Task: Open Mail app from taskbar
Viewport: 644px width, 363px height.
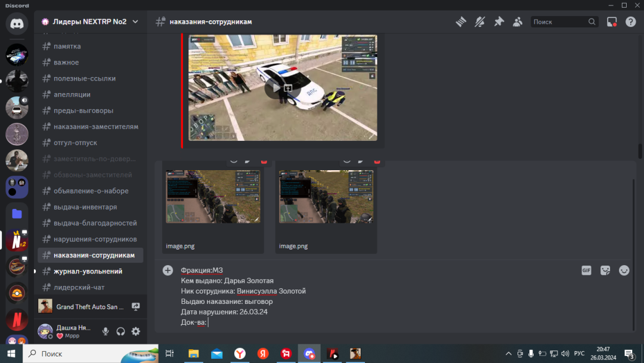Action: [216, 353]
